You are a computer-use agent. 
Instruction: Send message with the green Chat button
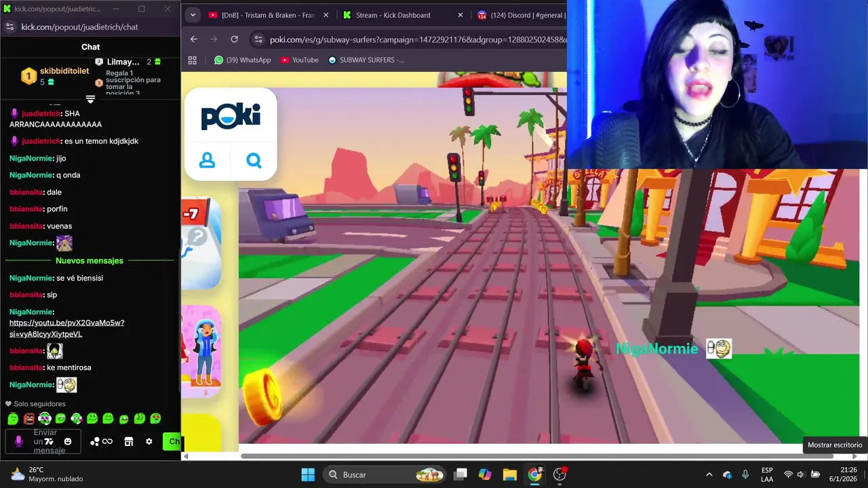[172, 441]
